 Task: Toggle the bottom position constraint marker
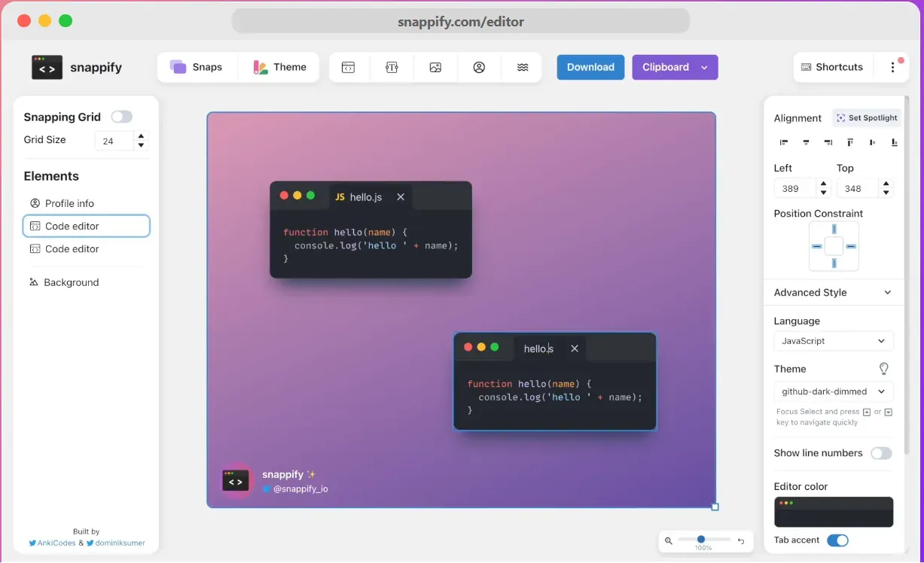click(834, 263)
